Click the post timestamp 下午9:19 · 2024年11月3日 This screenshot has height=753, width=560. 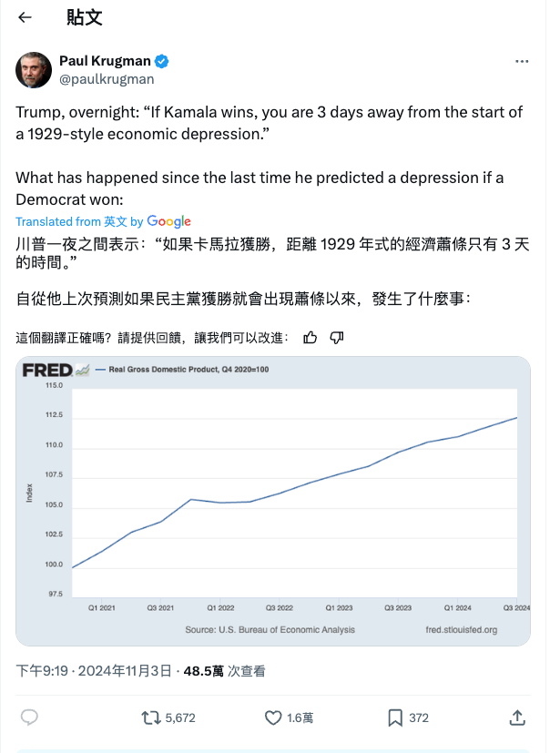[94, 671]
